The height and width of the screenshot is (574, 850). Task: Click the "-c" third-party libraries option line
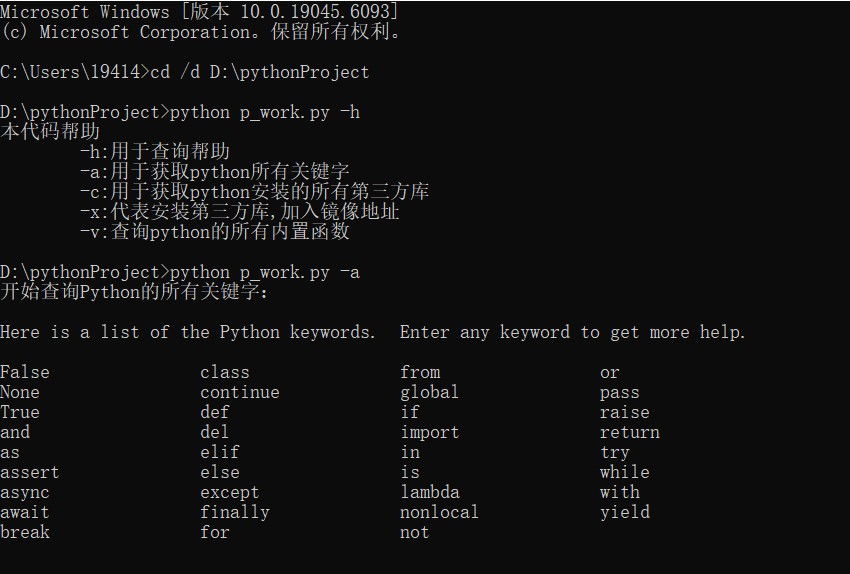pyautogui.click(x=254, y=191)
